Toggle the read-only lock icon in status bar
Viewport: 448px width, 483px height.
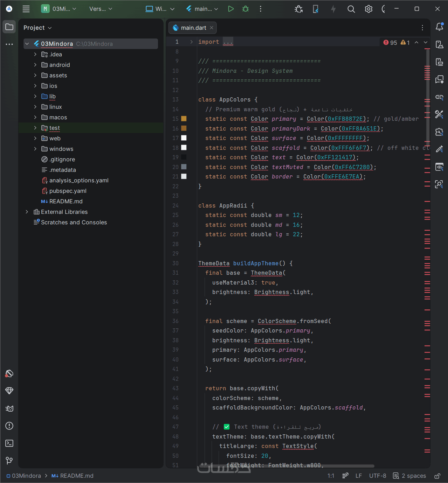click(437, 476)
